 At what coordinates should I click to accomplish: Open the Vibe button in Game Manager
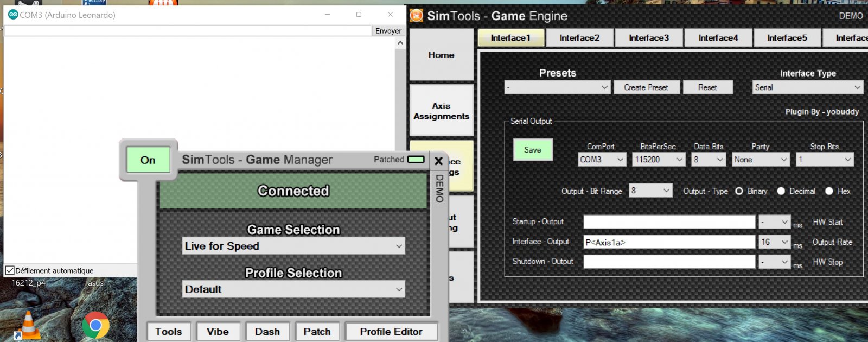tap(218, 332)
